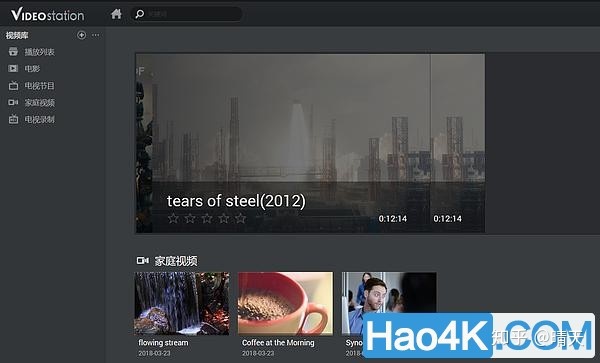
Task: Rate tears of steel four stars
Action: pyautogui.click(x=224, y=218)
